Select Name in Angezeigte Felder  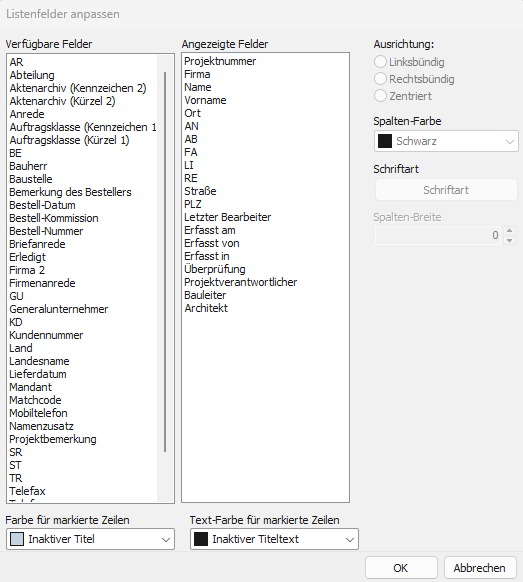[x=198, y=87]
